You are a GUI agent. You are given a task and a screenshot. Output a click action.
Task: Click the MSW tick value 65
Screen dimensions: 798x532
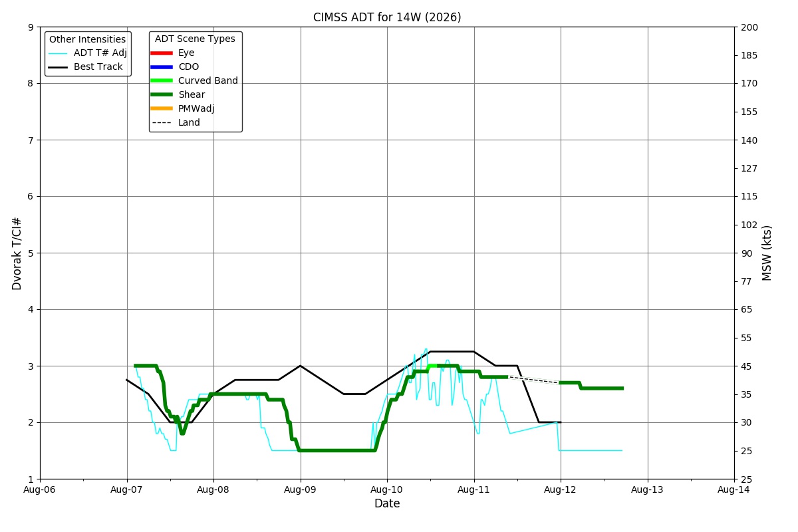point(747,310)
